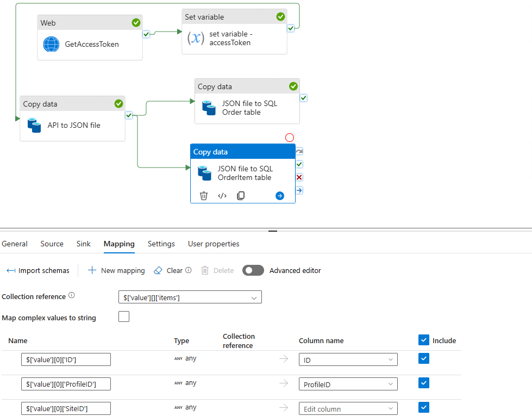
Task: Click the $['value'][0]['ID'] name field
Action: pos(66,359)
